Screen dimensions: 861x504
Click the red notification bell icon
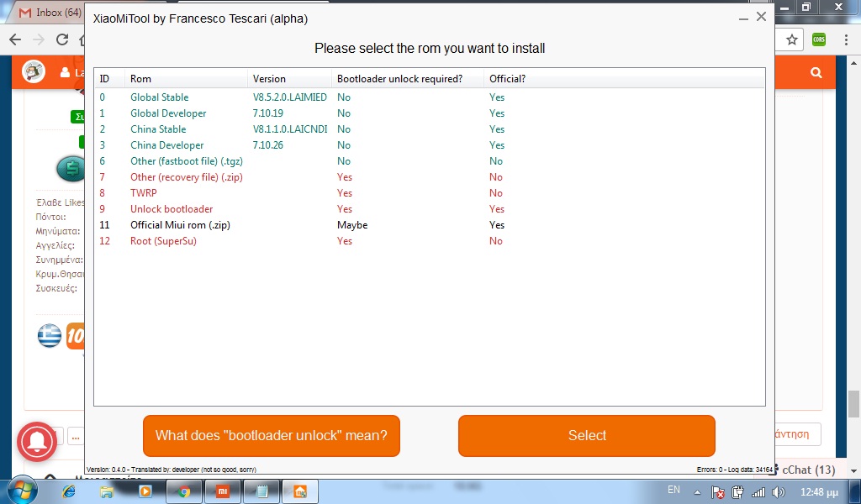37,440
